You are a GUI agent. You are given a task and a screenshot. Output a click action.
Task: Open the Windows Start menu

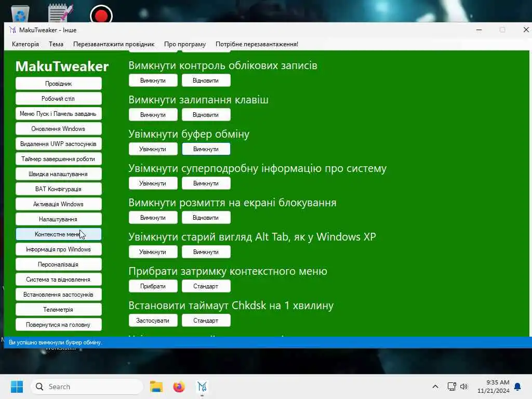(x=17, y=387)
